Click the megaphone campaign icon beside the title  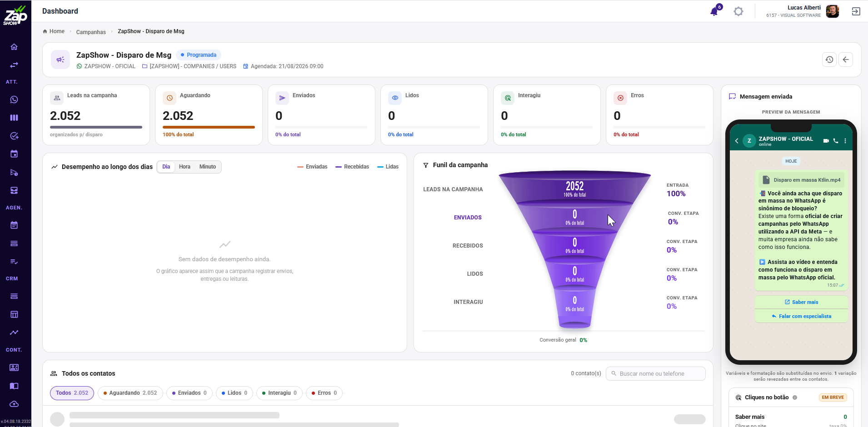[60, 60]
